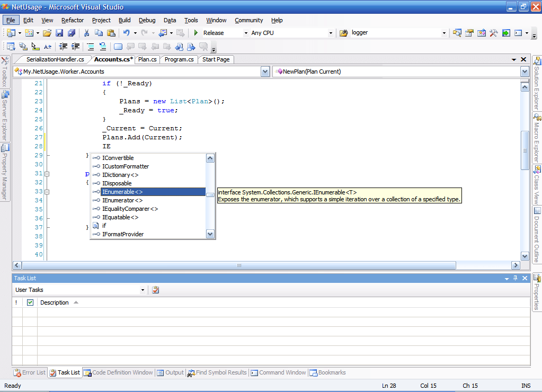Switch to the Plan.cs tab
The height and width of the screenshot is (392, 542).
[x=147, y=59]
